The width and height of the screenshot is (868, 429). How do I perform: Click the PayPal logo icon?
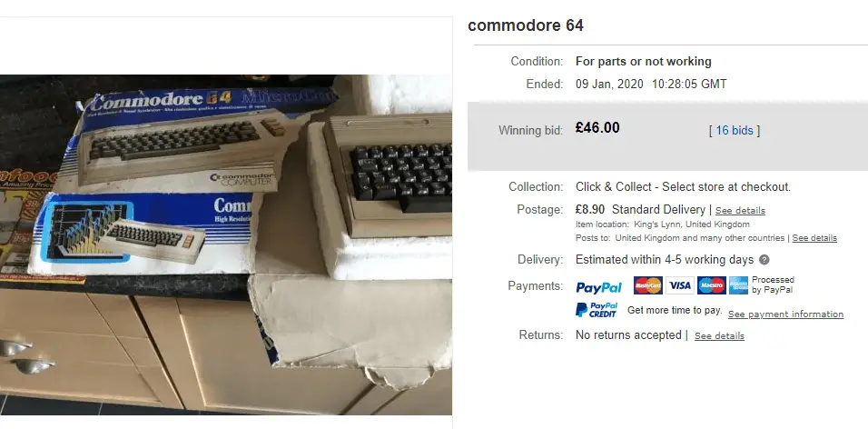pos(598,287)
